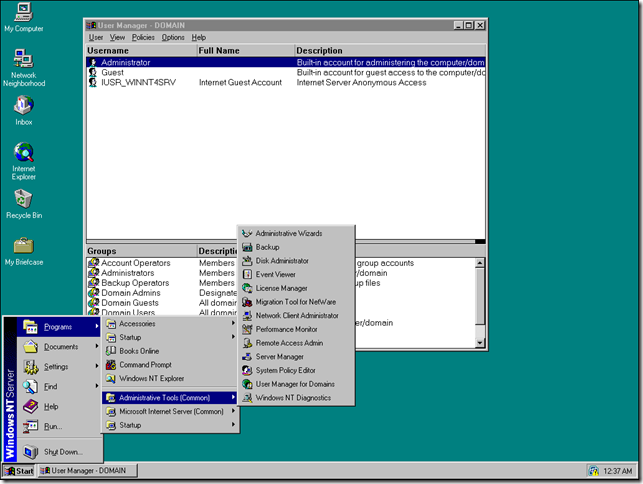This screenshot has width=643, height=484.
Task: Select the Guest user account
Action: pyautogui.click(x=286, y=73)
